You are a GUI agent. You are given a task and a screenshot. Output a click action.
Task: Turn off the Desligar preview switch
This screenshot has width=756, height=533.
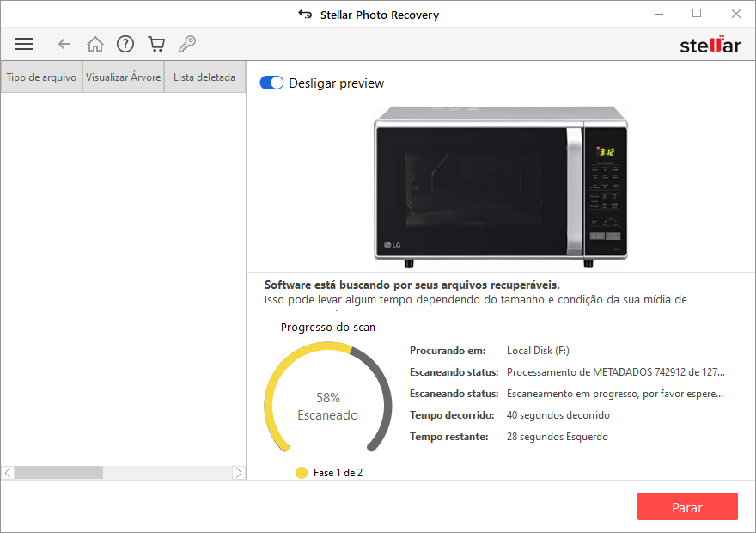[271, 83]
